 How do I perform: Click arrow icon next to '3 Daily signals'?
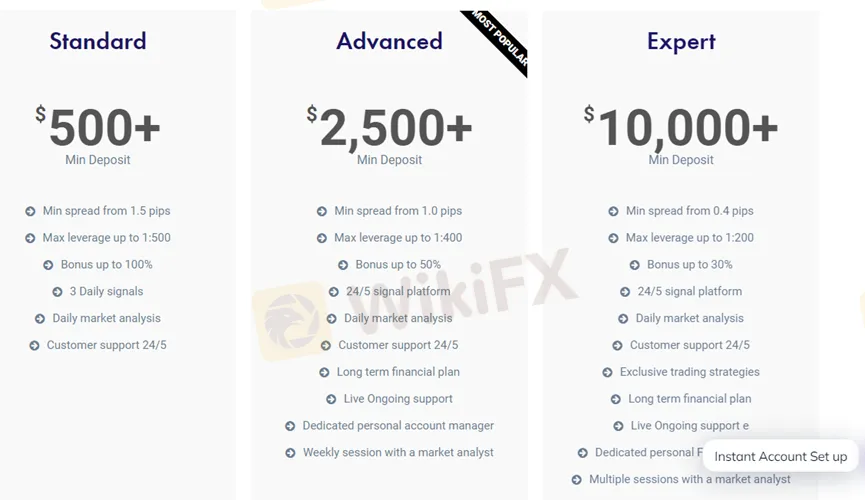coord(58,292)
